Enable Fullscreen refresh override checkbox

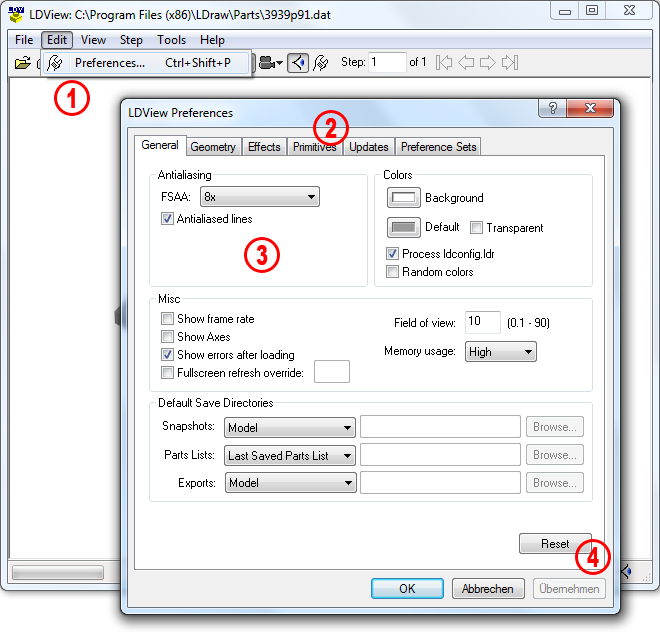pyautogui.click(x=167, y=373)
